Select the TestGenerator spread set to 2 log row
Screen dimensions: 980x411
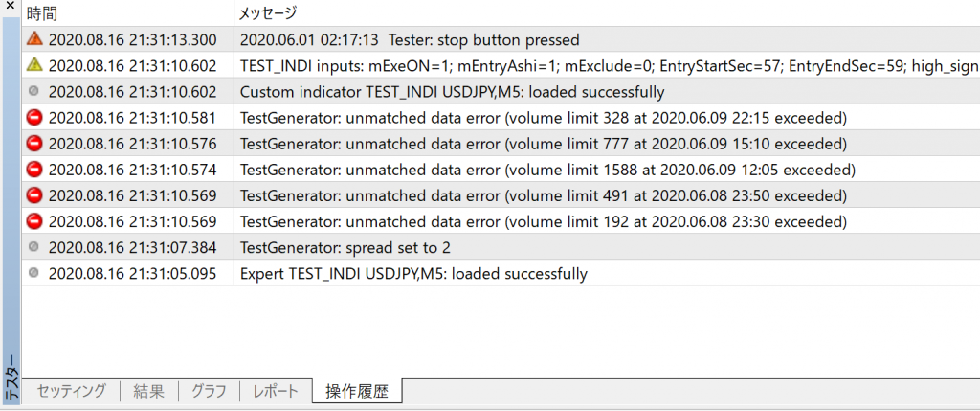501,248
